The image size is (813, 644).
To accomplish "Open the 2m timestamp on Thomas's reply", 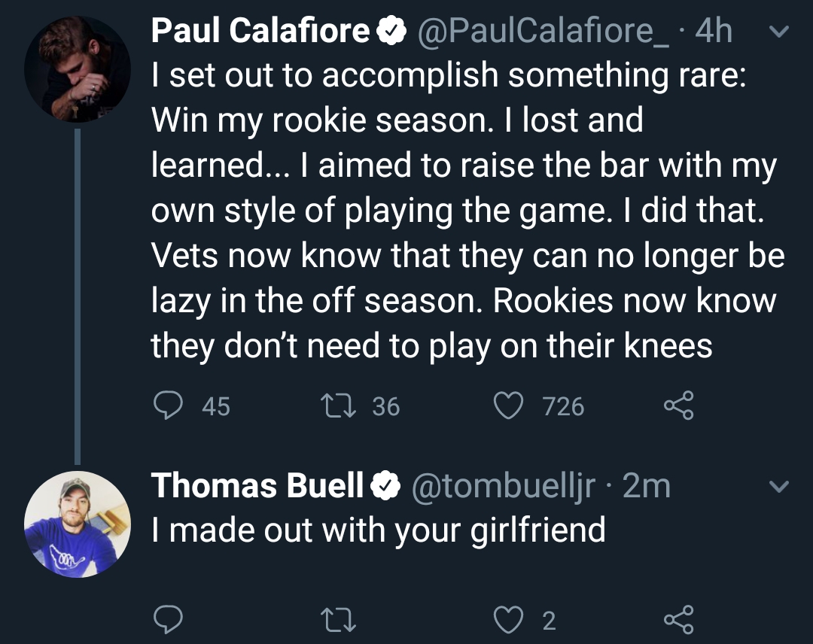I will tap(646, 485).
